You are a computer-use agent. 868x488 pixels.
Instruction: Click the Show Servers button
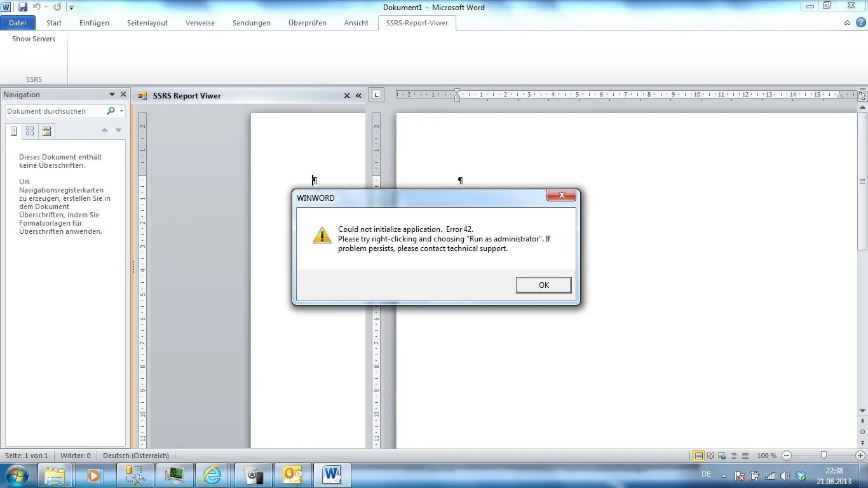tap(34, 39)
